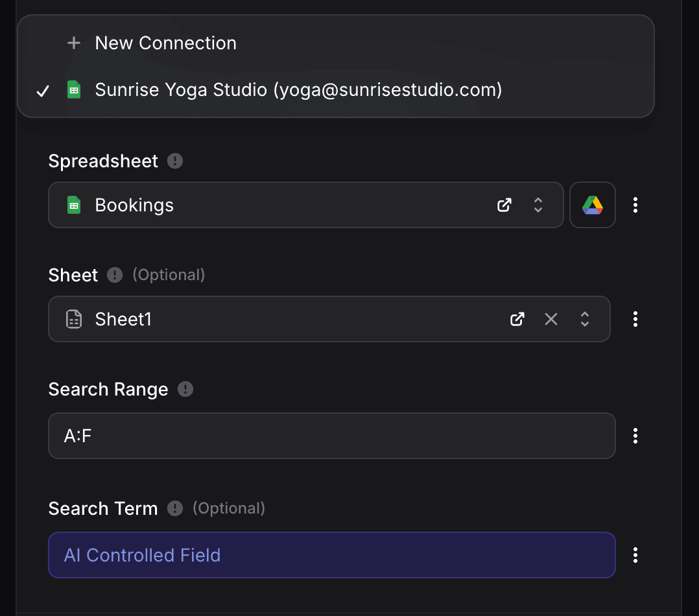Image resolution: width=699 pixels, height=616 pixels.
Task: Open Bookings spreadsheet in new tab
Action: point(504,205)
